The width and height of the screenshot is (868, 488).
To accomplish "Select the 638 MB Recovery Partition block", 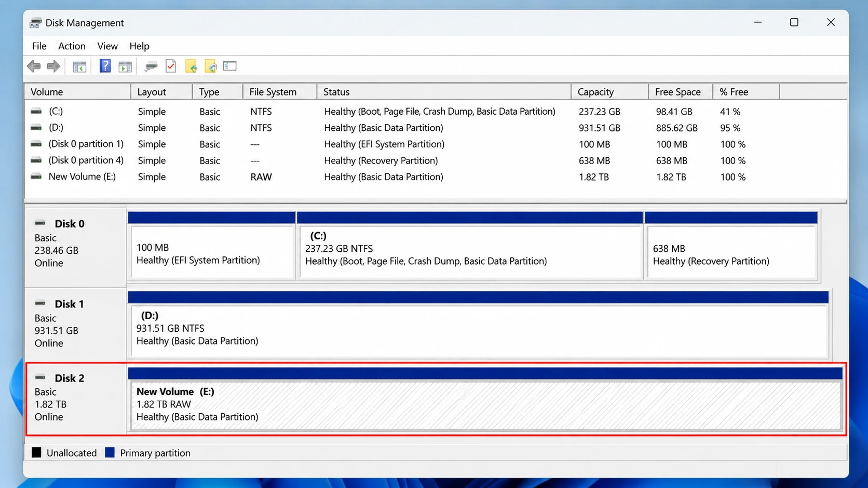I will click(x=731, y=246).
